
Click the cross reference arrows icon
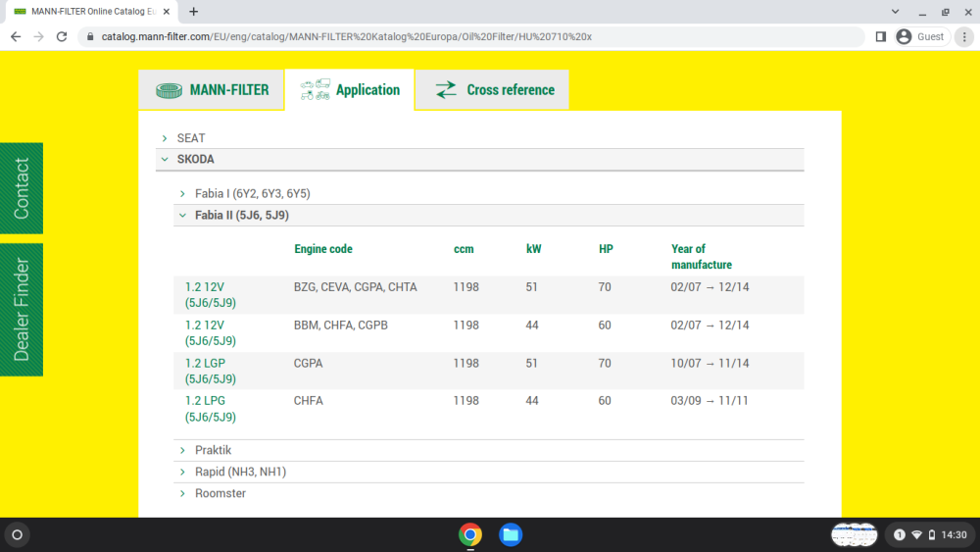pos(446,90)
